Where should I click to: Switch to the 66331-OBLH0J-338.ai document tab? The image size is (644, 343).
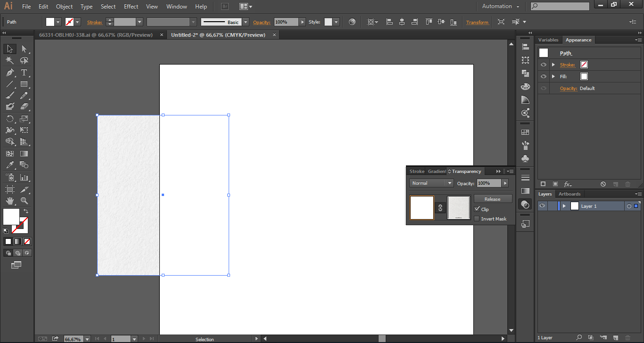(96, 35)
